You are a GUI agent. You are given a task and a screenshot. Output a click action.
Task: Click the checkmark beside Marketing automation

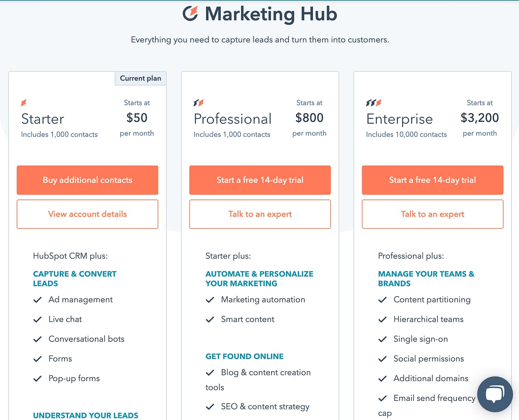[x=210, y=299]
